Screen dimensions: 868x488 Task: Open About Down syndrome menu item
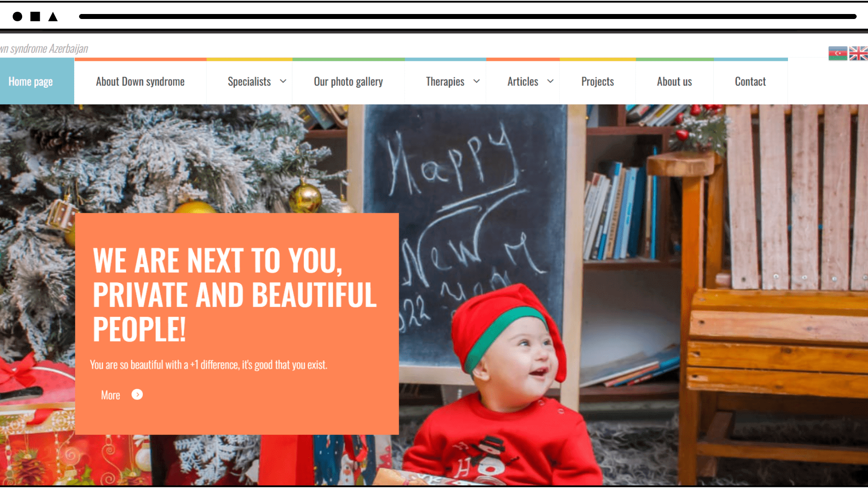tap(140, 81)
